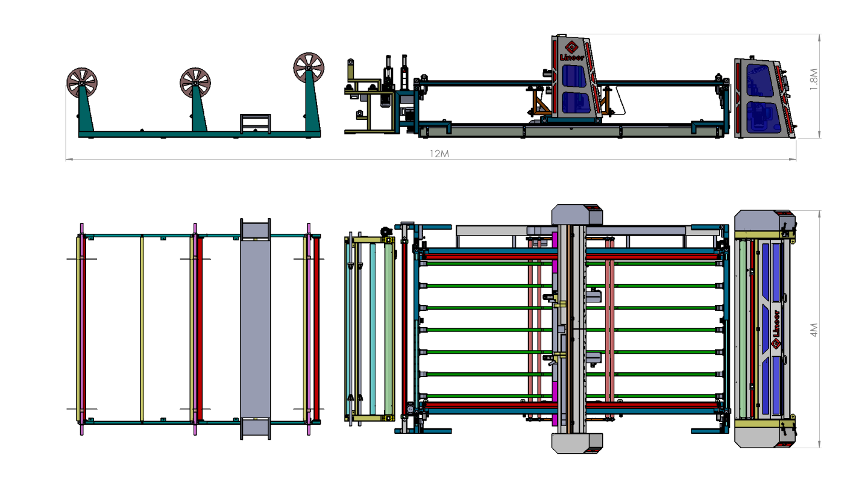The width and height of the screenshot is (868, 488).
Task: Select the middle reel wheel in side view
Action: pyautogui.click(x=195, y=82)
